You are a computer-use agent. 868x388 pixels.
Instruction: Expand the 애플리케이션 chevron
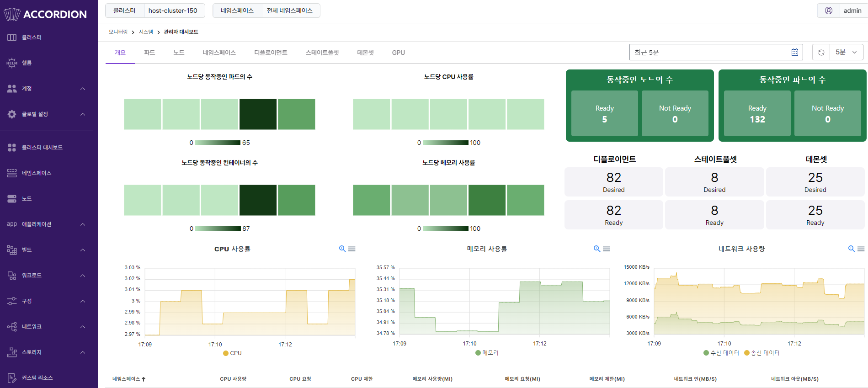(x=83, y=224)
